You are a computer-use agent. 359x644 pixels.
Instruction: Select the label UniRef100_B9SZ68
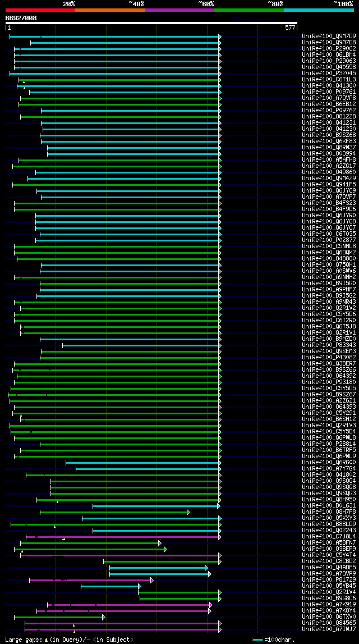[x=329, y=135]
